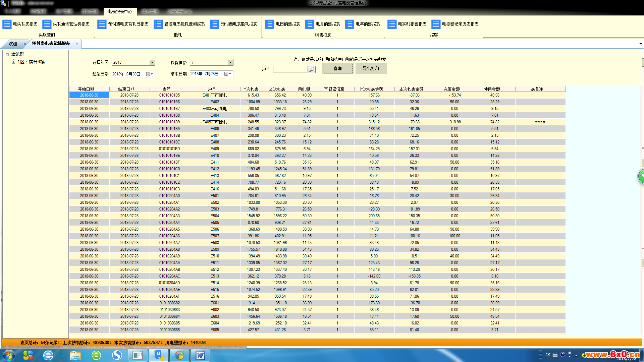Open the Windows Start menu
Screen dimensions: 644x362
[x=9, y=355]
